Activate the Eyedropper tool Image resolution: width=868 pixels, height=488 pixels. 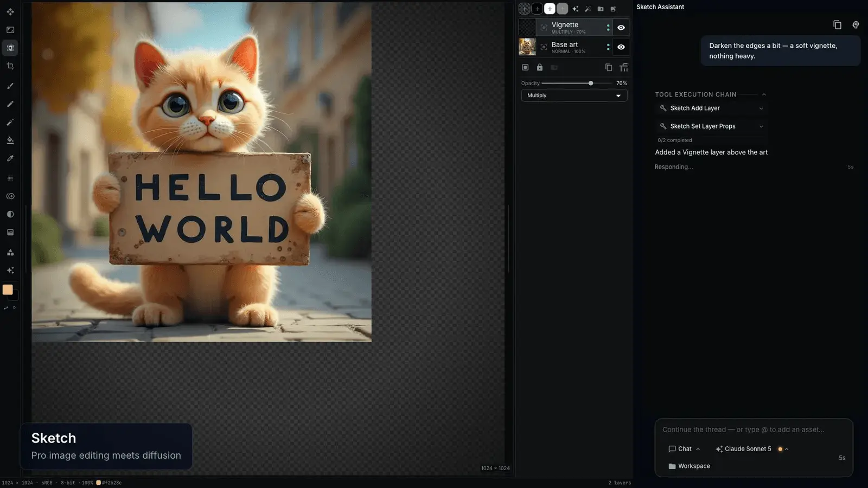pyautogui.click(x=10, y=158)
